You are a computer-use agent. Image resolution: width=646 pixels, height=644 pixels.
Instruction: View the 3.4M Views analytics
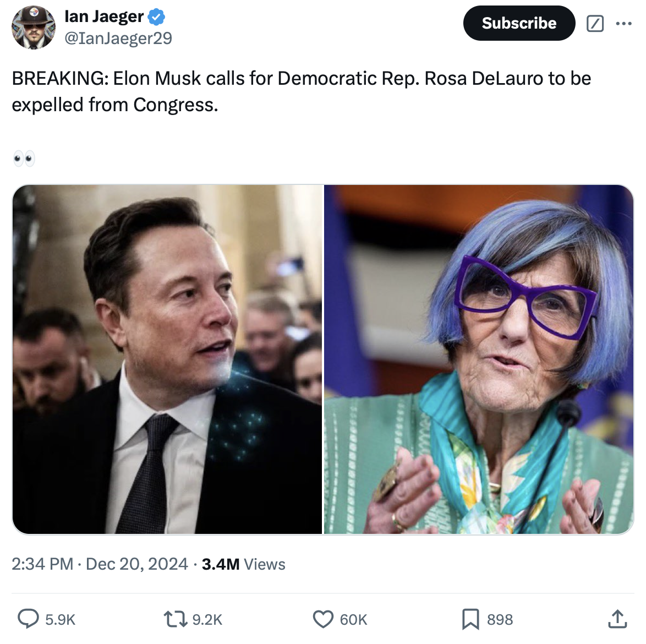(243, 564)
